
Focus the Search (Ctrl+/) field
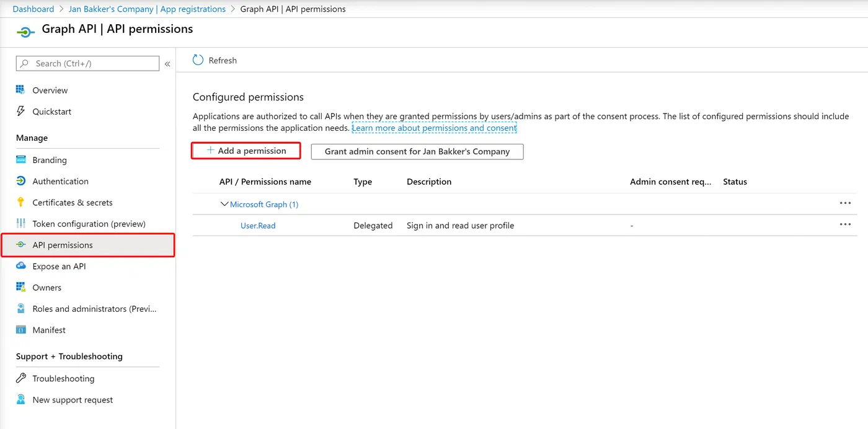87,63
